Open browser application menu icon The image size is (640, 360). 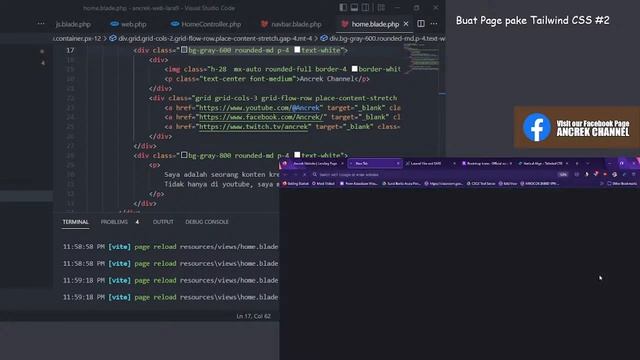pos(634,174)
